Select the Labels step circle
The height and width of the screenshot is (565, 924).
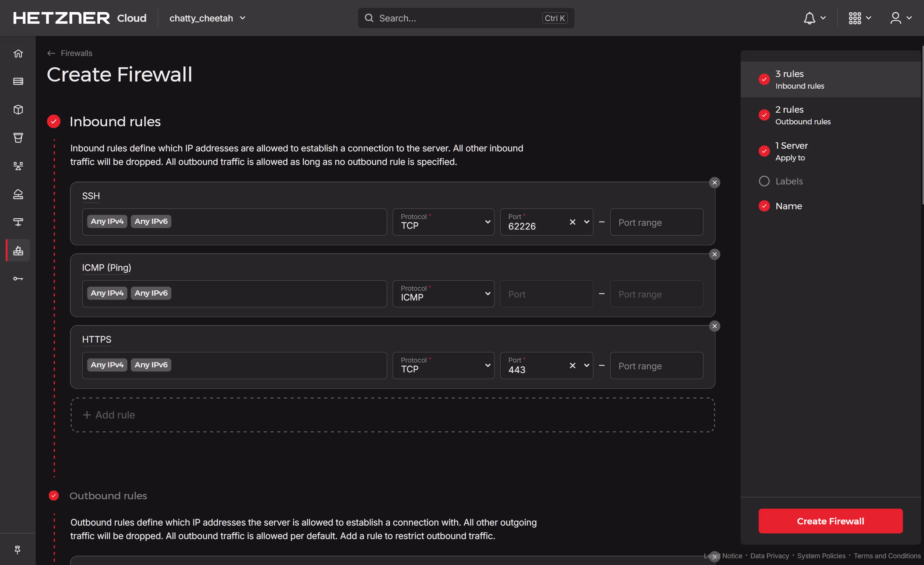tap(764, 181)
